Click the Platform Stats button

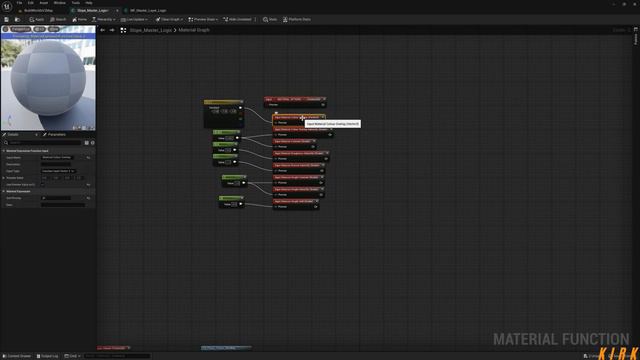(297, 20)
